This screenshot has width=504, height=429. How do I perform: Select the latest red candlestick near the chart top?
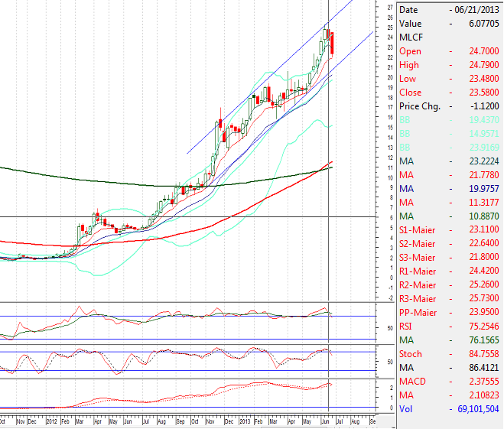coord(333,43)
